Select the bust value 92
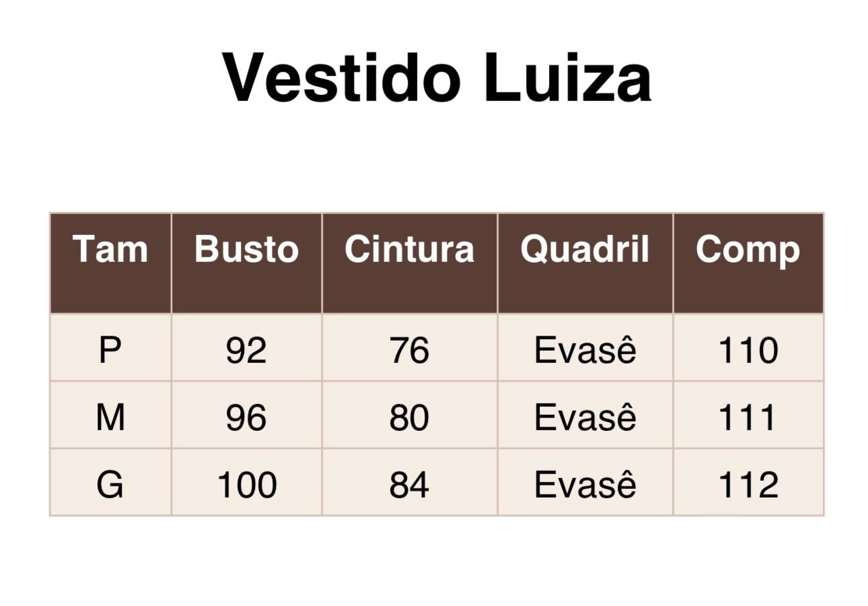Viewport: 868px width, 606px height. click(246, 350)
